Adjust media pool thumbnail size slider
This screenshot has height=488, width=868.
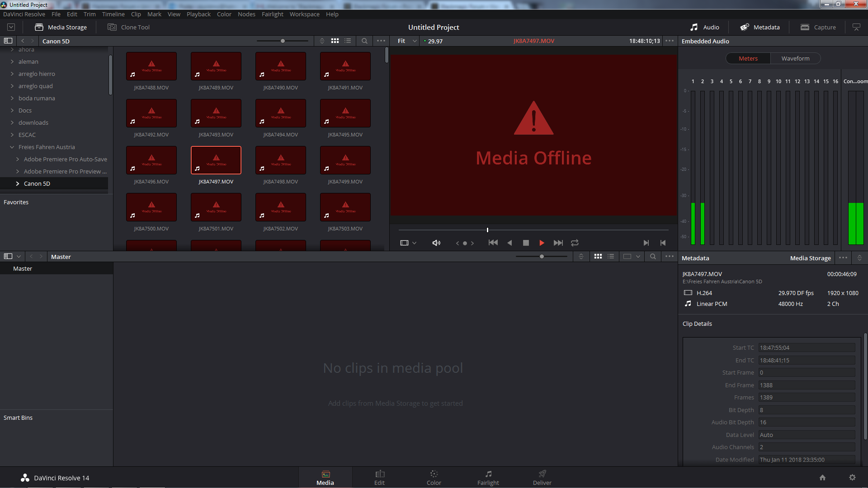[x=542, y=256]
